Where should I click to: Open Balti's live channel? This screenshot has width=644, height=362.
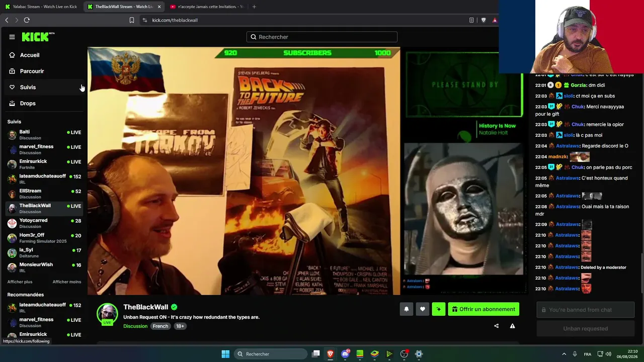point(44,135)
